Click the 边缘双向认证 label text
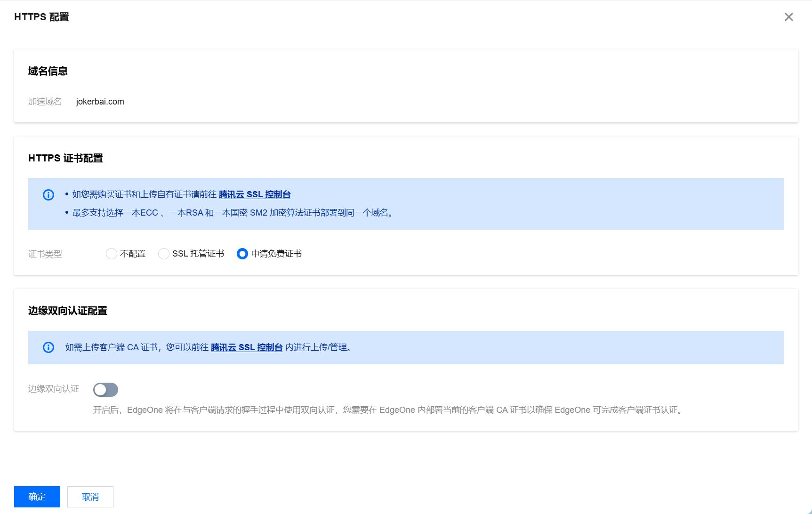The height and width of the screenshot is (514, 812). (x=53, y=389)
